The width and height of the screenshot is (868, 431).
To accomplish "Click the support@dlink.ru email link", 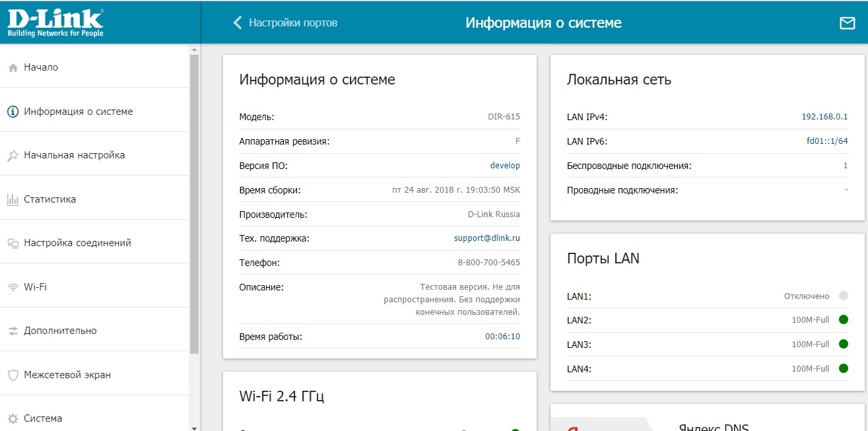I will coord(487,238).
